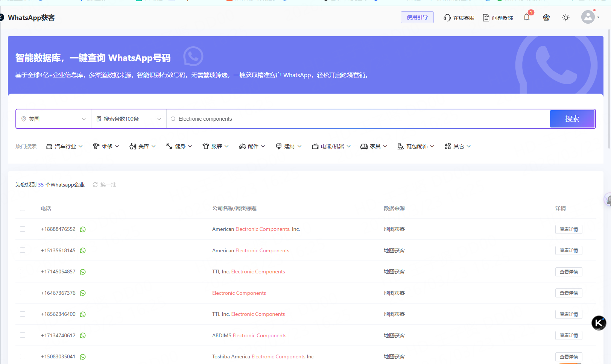Click the online customer service headset icon
Viewport: 611px width, 364px height.
click(447, 18)
